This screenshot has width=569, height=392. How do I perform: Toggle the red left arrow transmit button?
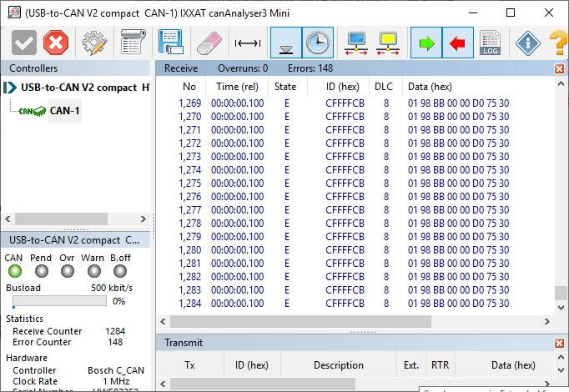pyautogui.click(x=458, y=43)
